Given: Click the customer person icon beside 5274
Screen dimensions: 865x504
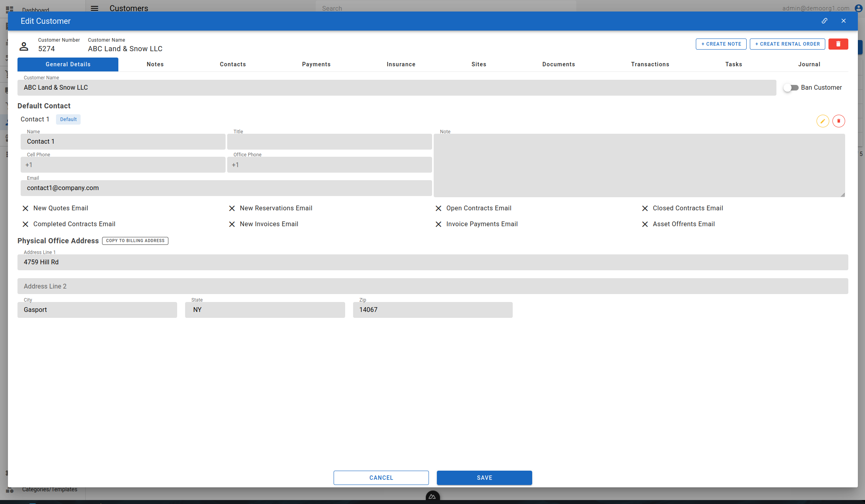Looking at the screenshot, I should tap(24, 46).
